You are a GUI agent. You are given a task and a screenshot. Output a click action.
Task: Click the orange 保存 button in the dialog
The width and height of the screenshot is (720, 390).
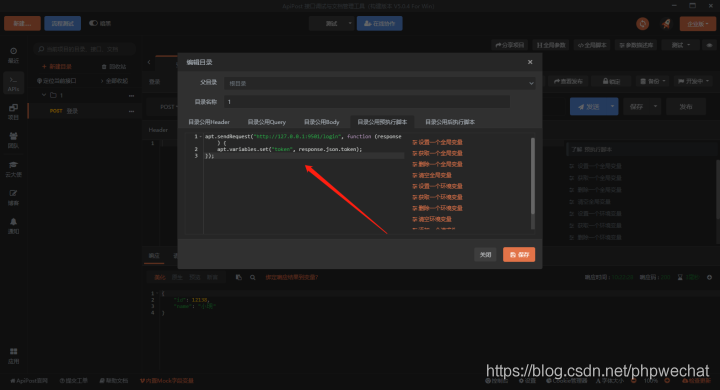519,254
